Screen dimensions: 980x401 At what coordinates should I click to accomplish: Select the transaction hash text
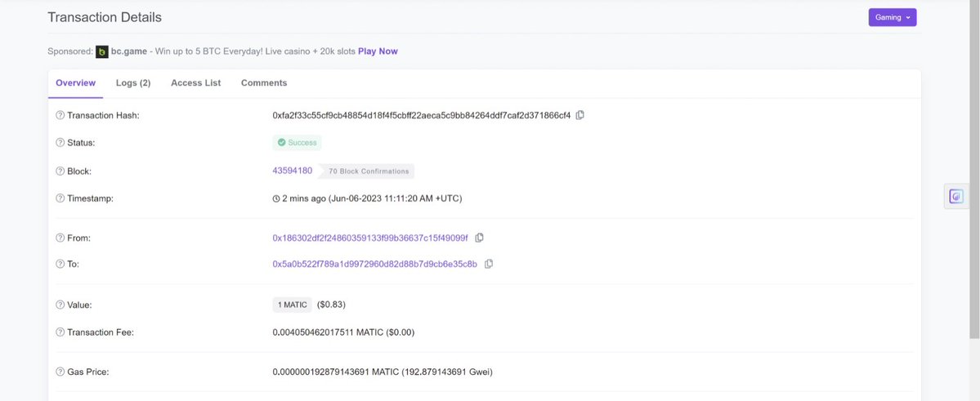point(421,115)
